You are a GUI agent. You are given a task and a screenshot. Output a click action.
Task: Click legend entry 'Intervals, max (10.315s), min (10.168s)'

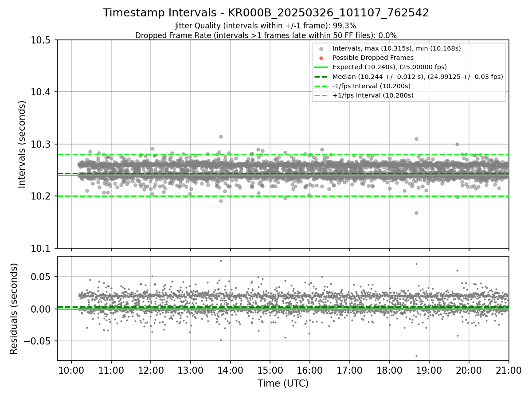click(x=397, y=48)
